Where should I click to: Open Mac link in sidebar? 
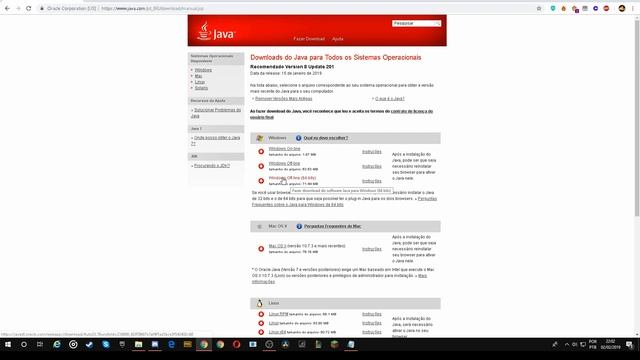(x=198, y=76)
